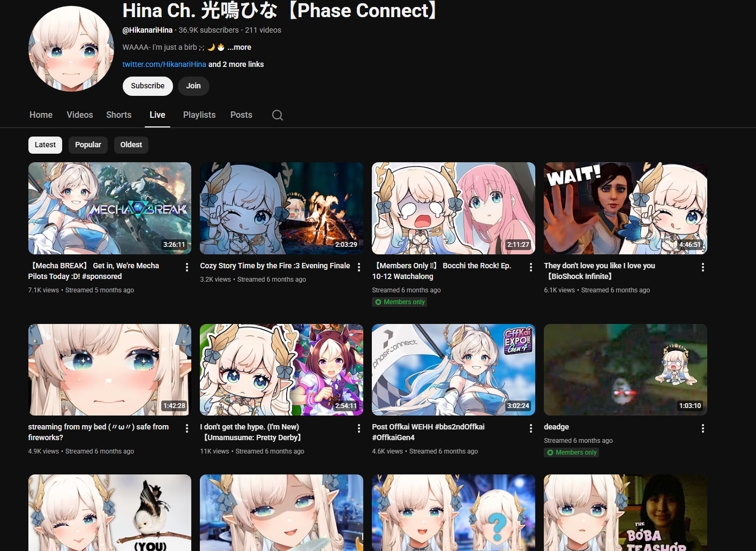The image size is (756, 551).
Task: Play the WAIT! BioShock thumbnail
Action: point(625,208)
